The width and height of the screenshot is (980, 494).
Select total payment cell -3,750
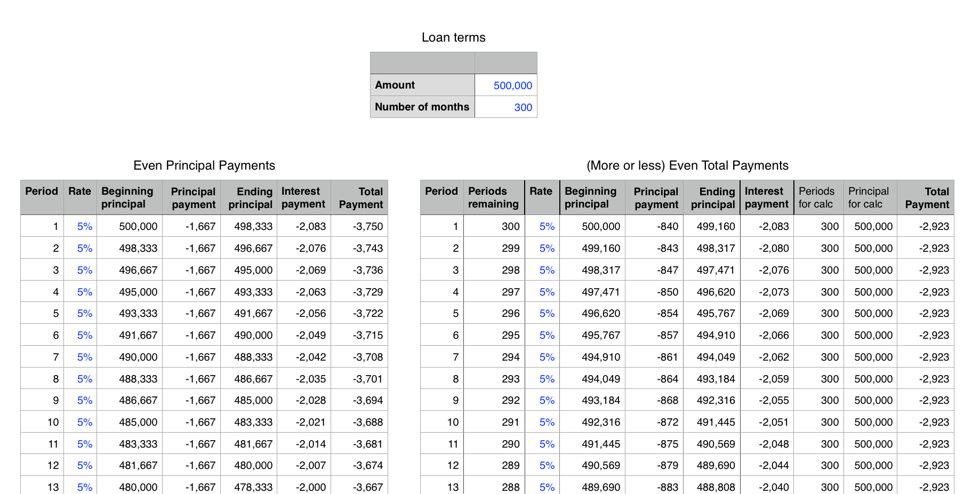(x=359, y=226)
